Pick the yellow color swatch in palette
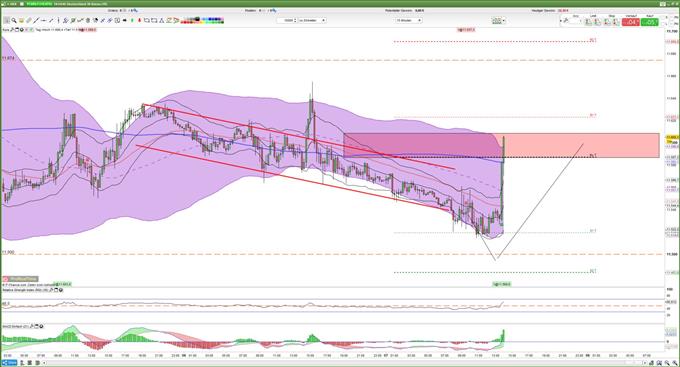The width and height of the screenshot is (680, 367). pyautogui.click(x=203, y=23)
